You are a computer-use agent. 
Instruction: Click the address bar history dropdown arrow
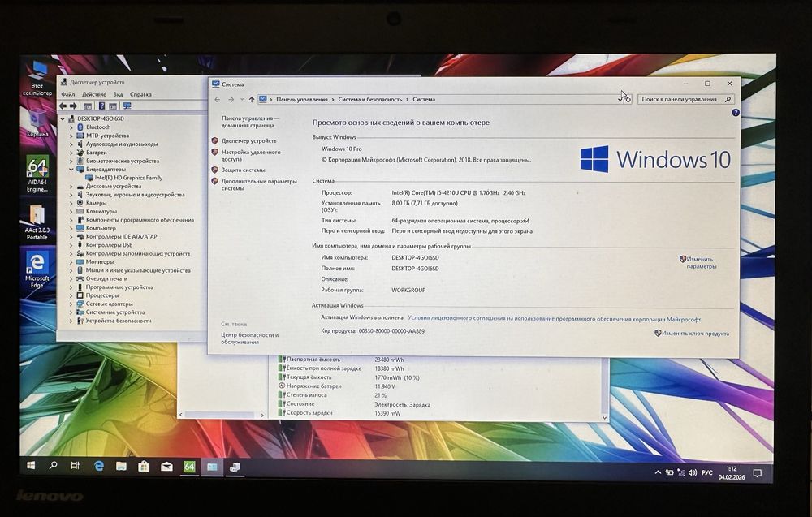[621, 99]
